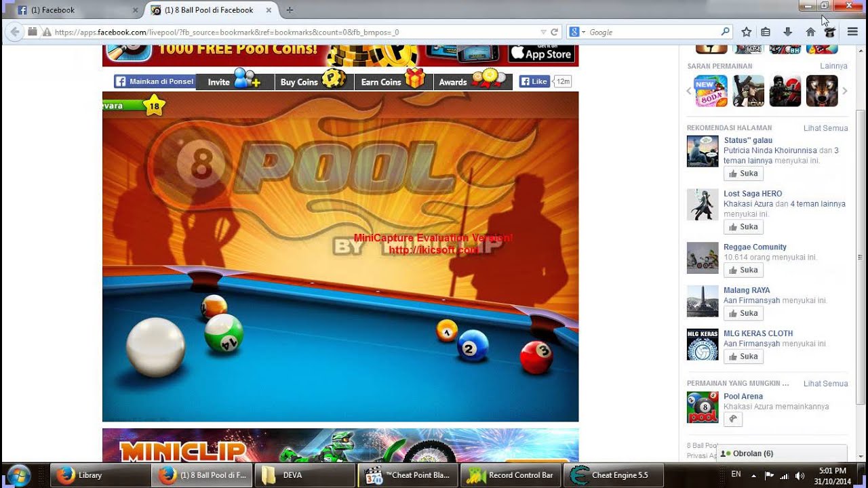Open the Malang RAYA page link
The height and width of the screenshot is (488, 868).
pos(747,290)
